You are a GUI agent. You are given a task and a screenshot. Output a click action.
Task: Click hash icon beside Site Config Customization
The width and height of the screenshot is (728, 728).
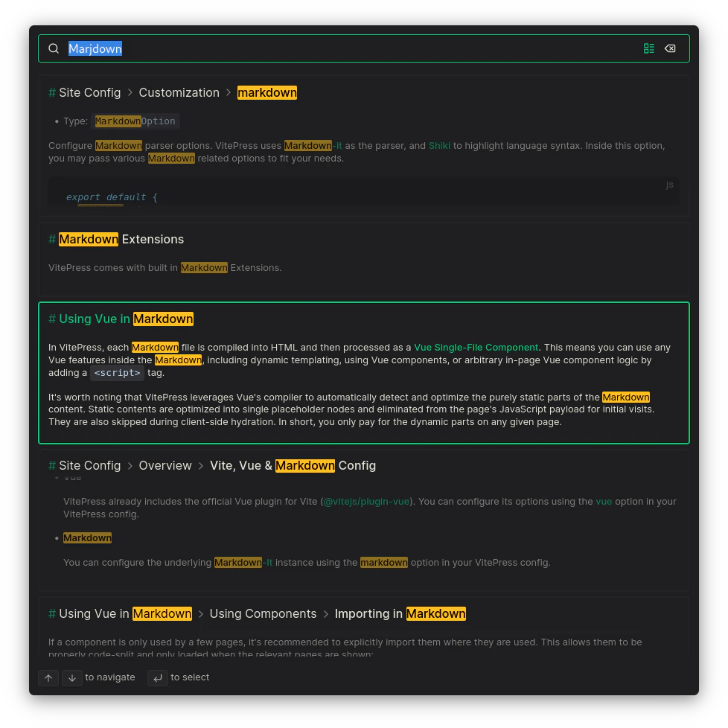click(x=52, y=93)
